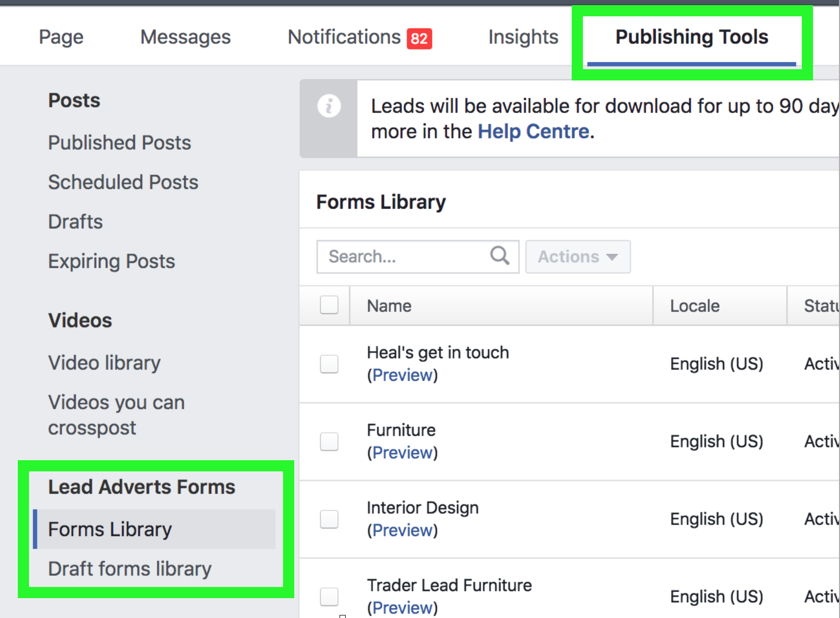Open Videos you can crosspost
The height and width of the screenshot is (618, 840).
pyautogui.click(x=117, y=415)
